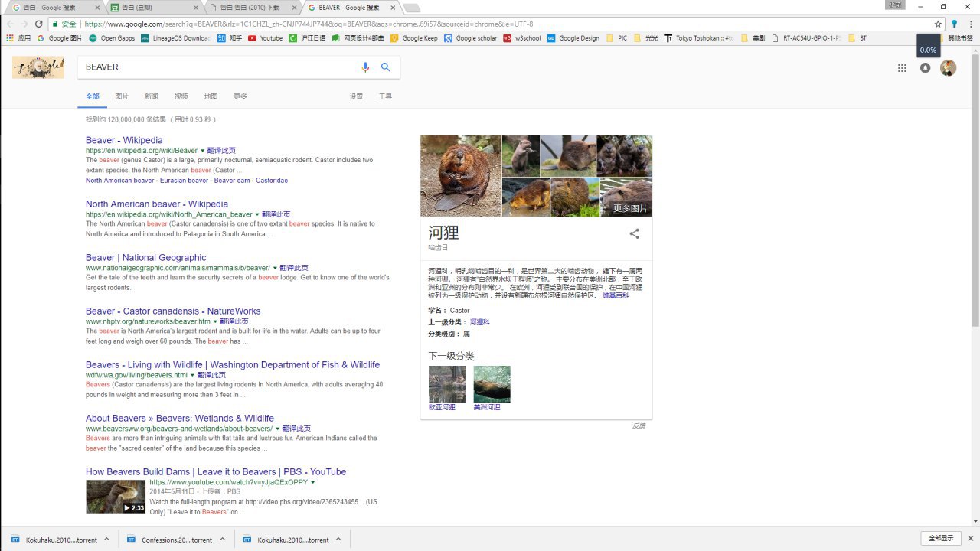Click the voice search microphone icon
The image size is (980, 551).
365,67
